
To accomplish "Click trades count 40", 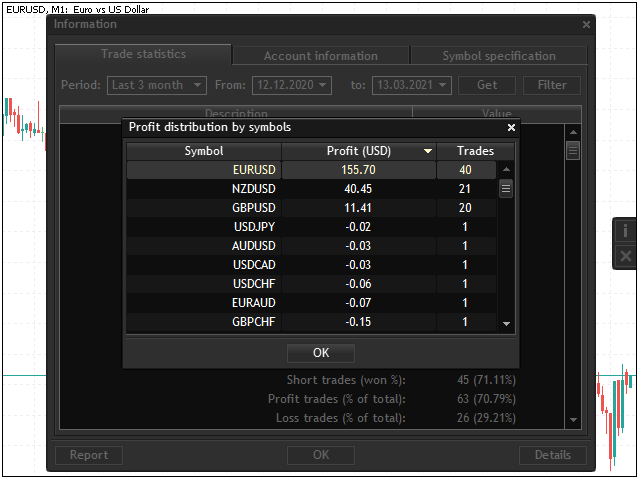I will tap(465, 170).
